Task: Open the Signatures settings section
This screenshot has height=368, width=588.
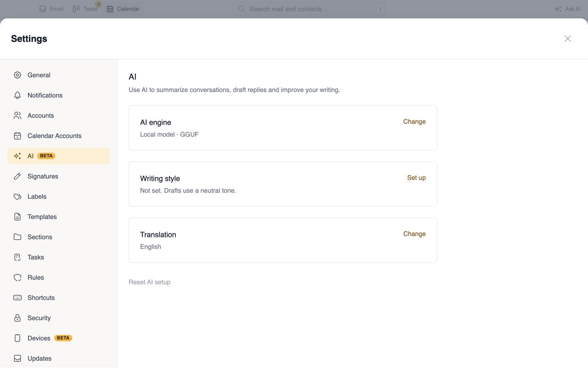Action: point(58,176)
